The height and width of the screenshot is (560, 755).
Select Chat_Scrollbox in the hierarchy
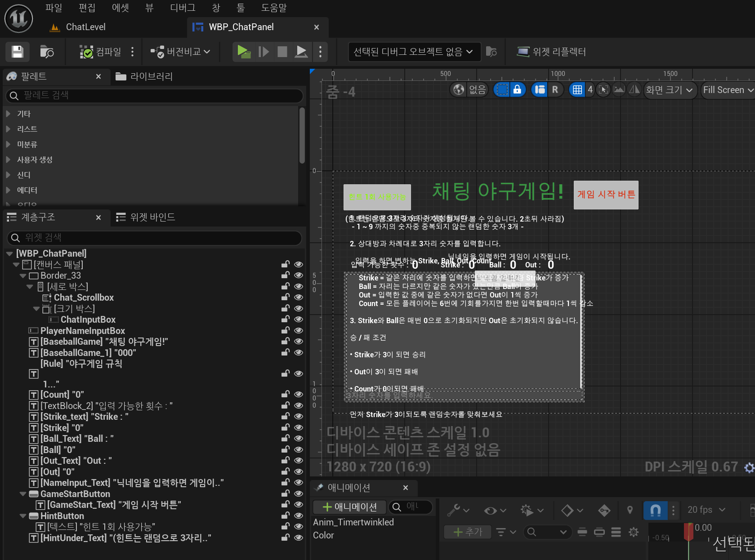[x=84, y=298]
